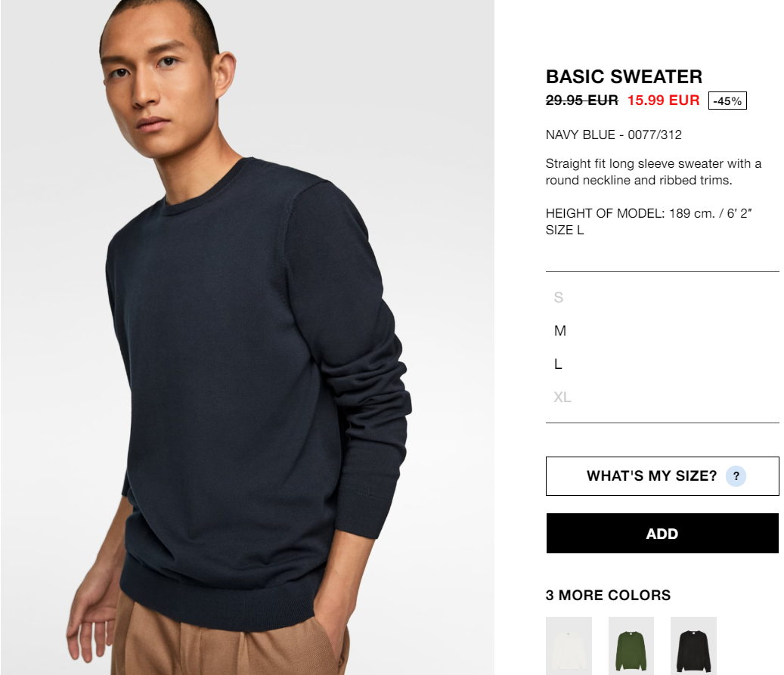The height and width of the screenshot is (675, 784).
Task: Click the 29.95 EUR original price
Action: pyautogui.click(x=582, y=100)
